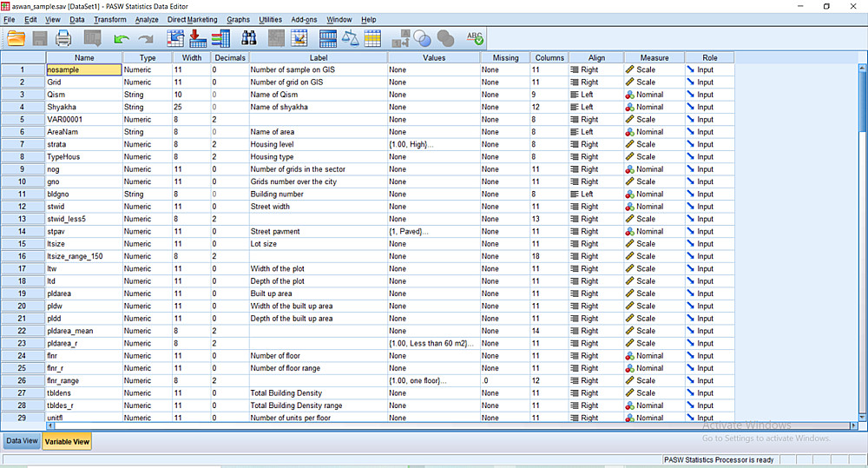Image resolution: width=868 pixels, height=468 pixels.
Task: Click the variable name 'VAR00001'
Action: click(x=65, y=120)
